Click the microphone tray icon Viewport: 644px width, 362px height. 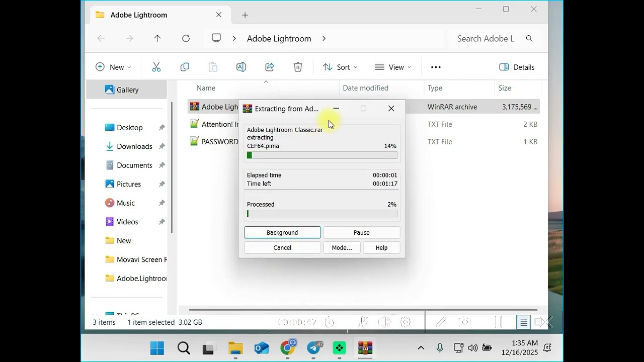tap(440, 348)
